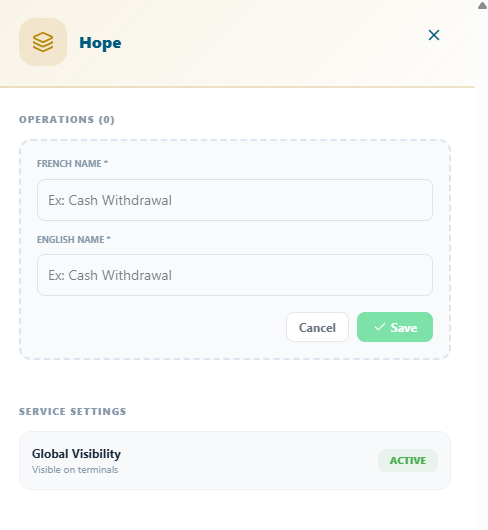Select the Global Visibility setting row

click(235, 460)
